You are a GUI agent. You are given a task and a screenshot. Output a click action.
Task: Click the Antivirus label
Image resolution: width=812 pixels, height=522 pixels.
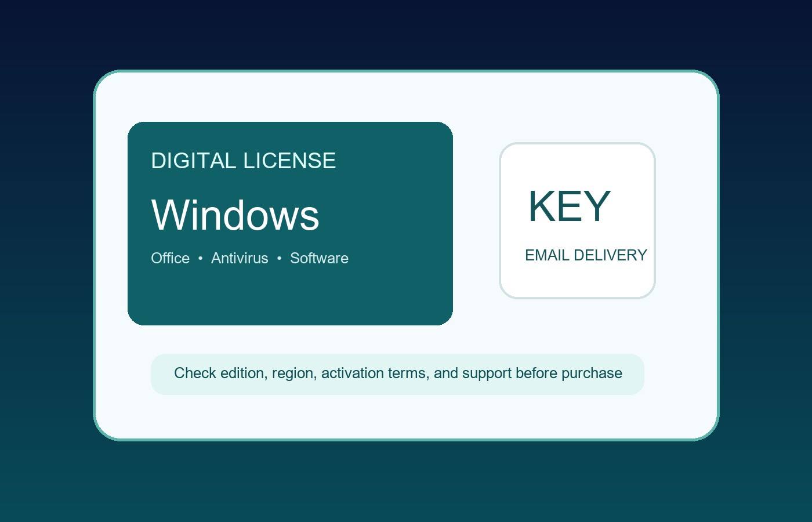click(240, 258)
